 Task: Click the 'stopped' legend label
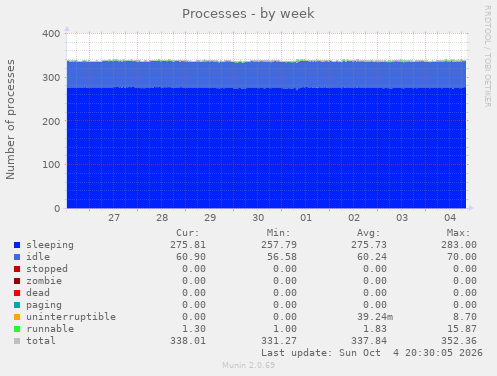(47, 269)
